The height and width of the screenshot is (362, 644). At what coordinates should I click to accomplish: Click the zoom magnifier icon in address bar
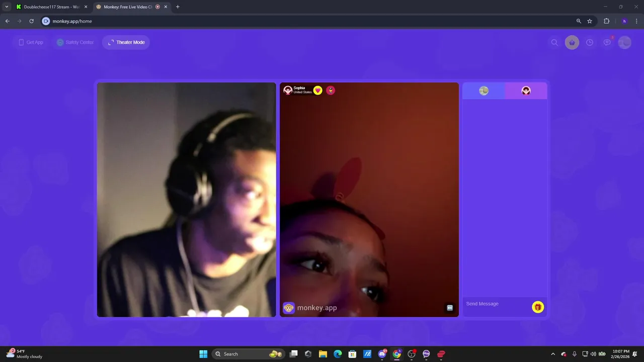579,21
